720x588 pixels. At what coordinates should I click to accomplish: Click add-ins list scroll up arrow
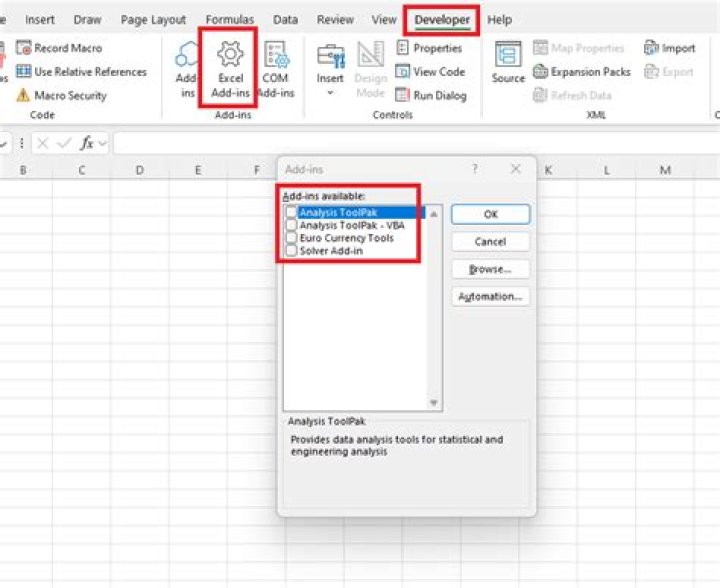coord(433,214)
